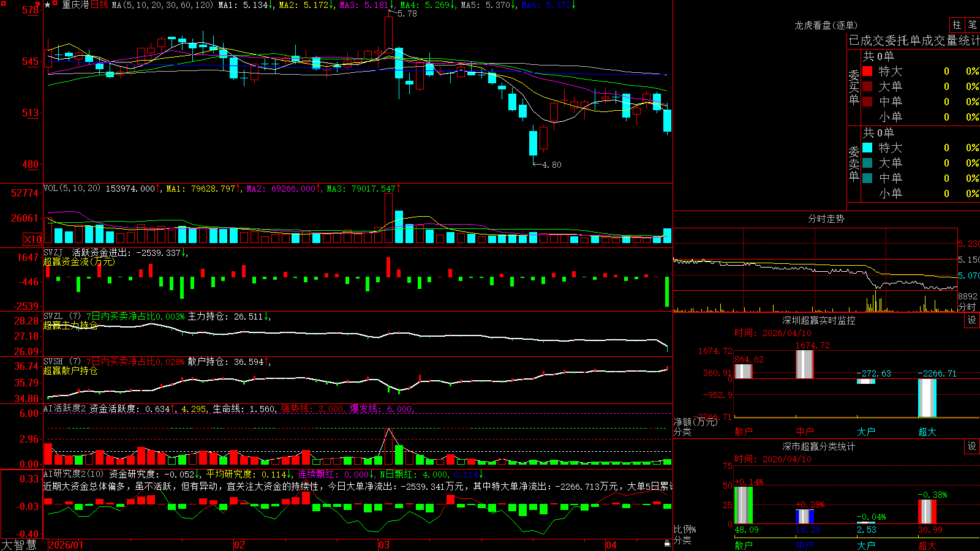The height and width of the screenshot is (551, 980).
Task: Click the blue 中户 bar showing 18.39 percent
Action: [x=805, y=517]
